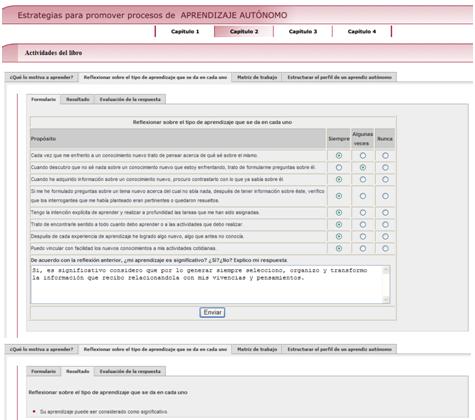
Task: Select Algunas veces for 'Trato de encontrarle sentido' row
Action: pos(363,224)
